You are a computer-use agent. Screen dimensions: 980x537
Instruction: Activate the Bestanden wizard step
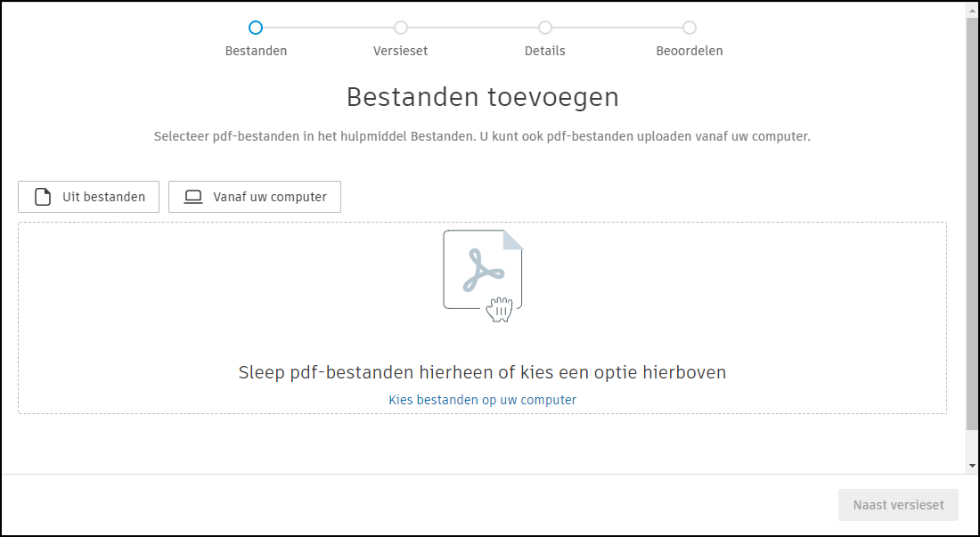click(256, 51)
